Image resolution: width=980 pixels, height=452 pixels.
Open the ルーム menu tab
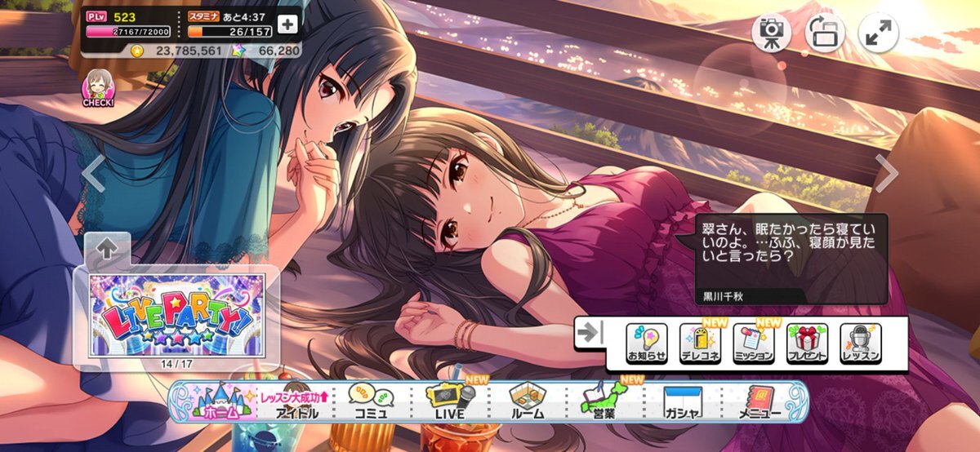[527, 402]
